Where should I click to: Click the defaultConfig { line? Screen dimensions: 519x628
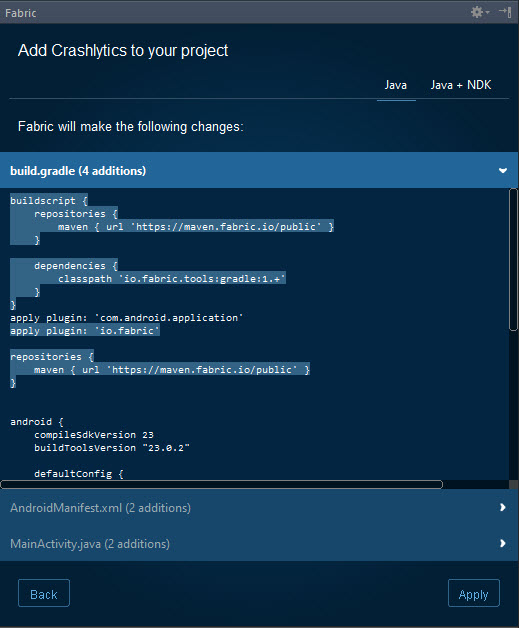79,474
